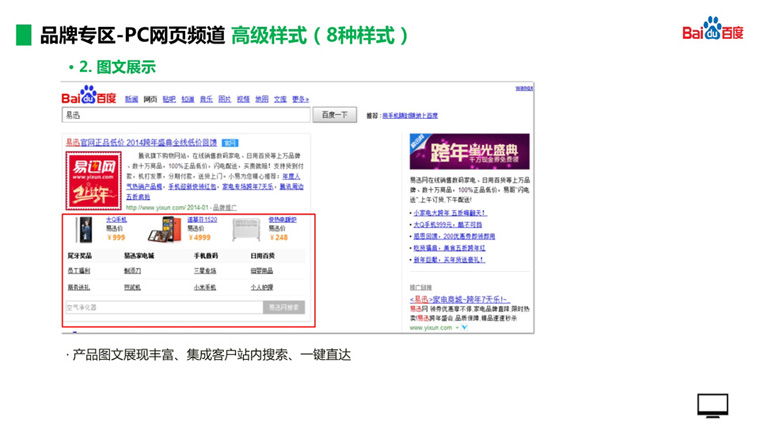760x428 pixels.
Task: Switch to the 贴吧 tab
Action: click(x=169, y=99)
